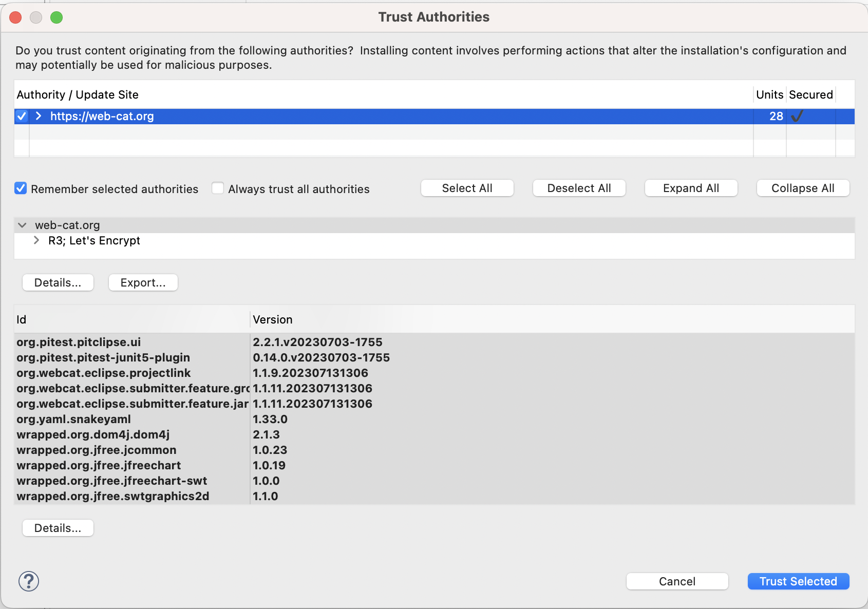The height and width of the screenshot is (609, 868).
Task: Click Collapse All button
Action: [x=803, y=188]
